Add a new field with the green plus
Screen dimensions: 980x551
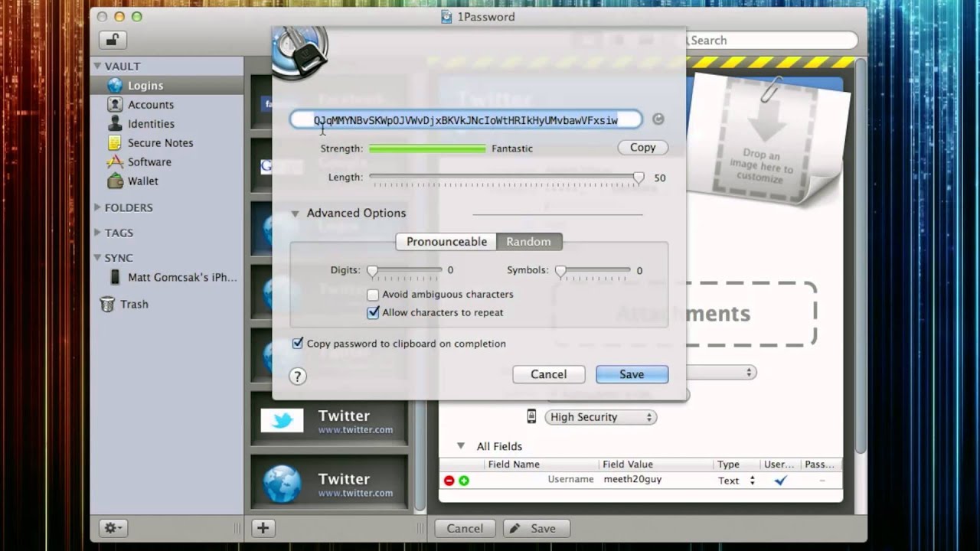point(464,481)
